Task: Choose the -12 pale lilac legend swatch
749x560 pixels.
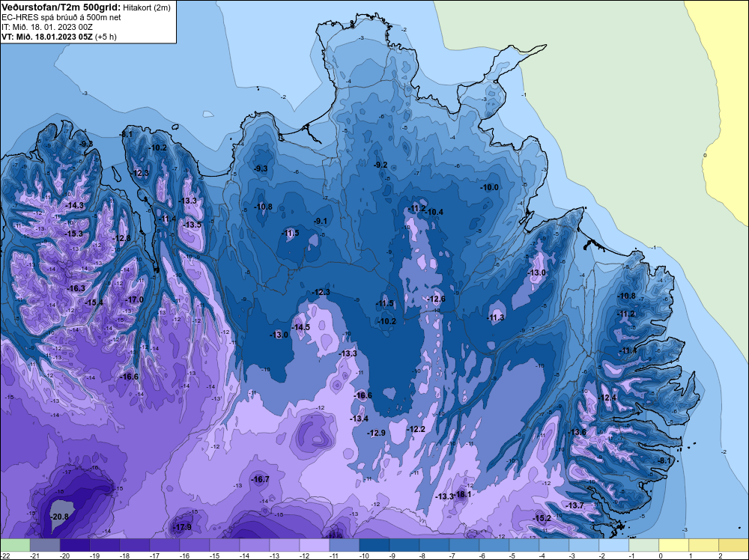Action: (315, 545)
